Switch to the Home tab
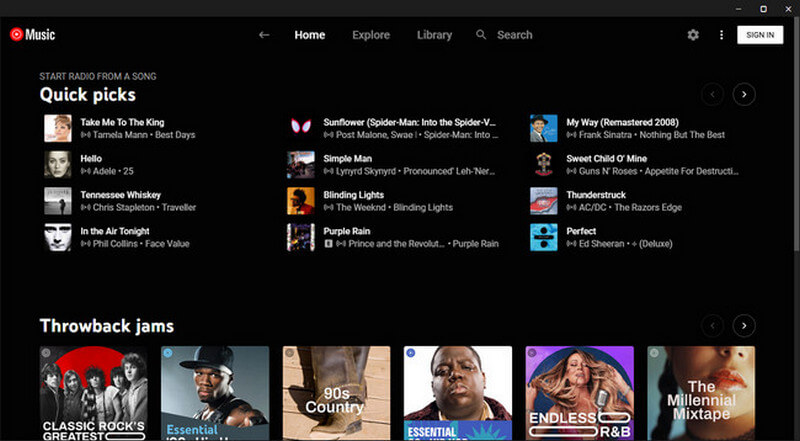 coord(310,35)
